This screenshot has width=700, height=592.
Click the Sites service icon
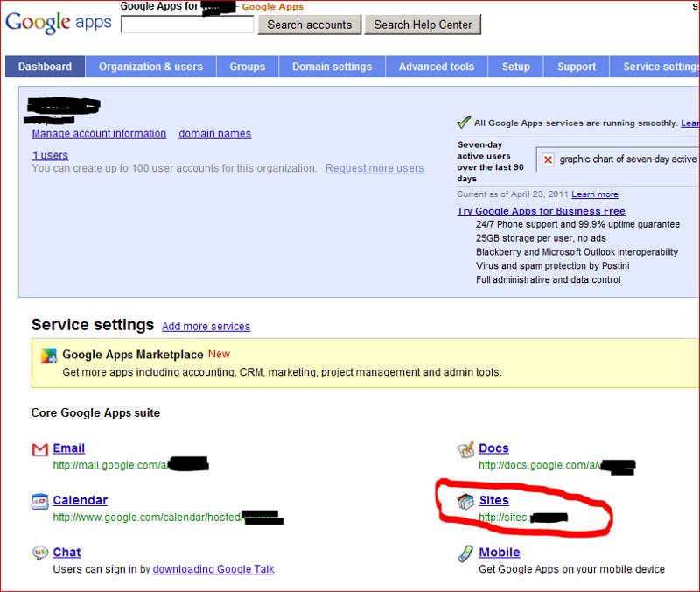click(465, 502)
